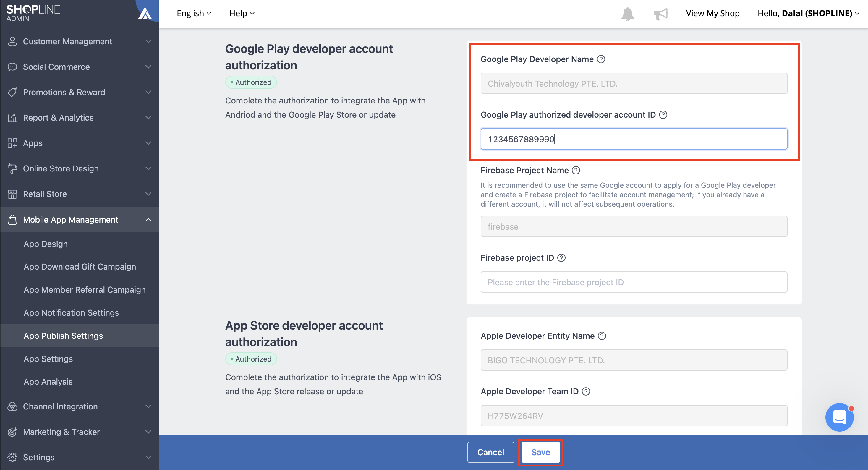Click help icon beside authorized developer account ID

pos(663,115)
